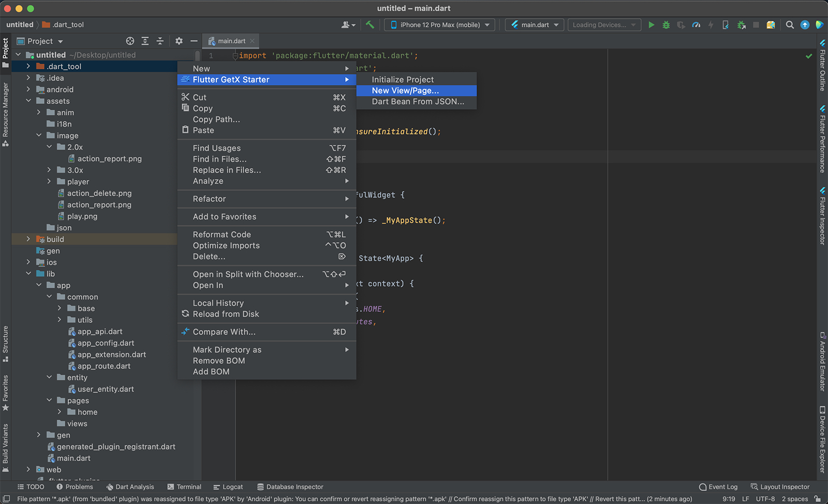Viewport: 828px width, 504px height.
Task: Open the Loading Devices dropdown
Action: (x=604, y=24)
